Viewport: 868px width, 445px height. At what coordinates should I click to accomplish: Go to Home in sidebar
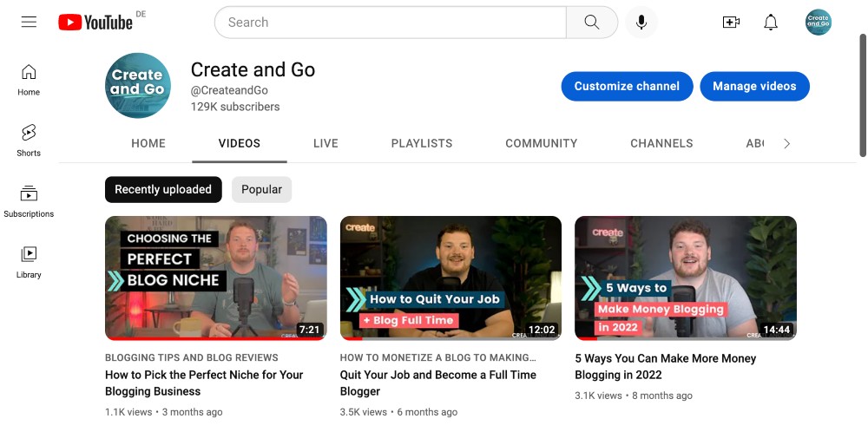pos(29,81)
